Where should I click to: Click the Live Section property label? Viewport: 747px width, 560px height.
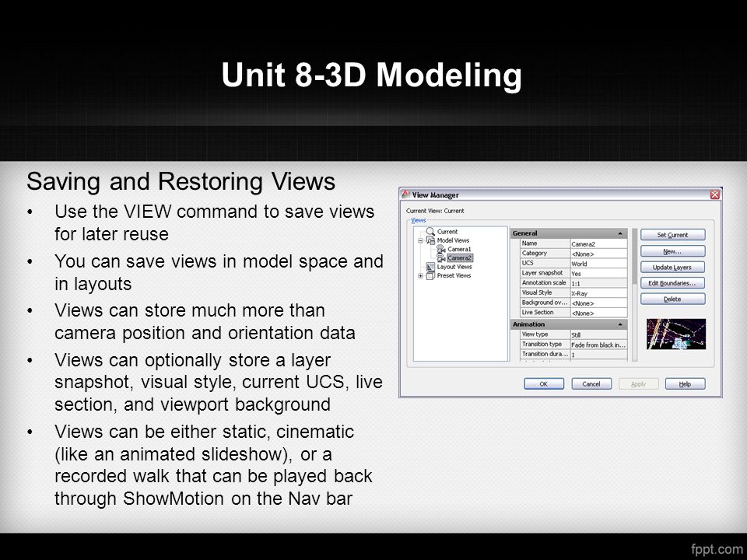[x=538, y=313]
